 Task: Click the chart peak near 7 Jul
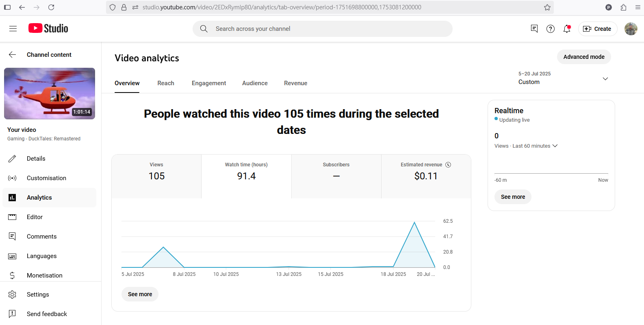pos(163,247)
